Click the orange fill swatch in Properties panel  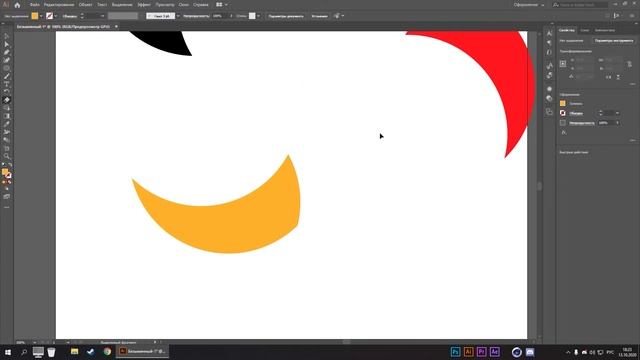pos(563,103)
